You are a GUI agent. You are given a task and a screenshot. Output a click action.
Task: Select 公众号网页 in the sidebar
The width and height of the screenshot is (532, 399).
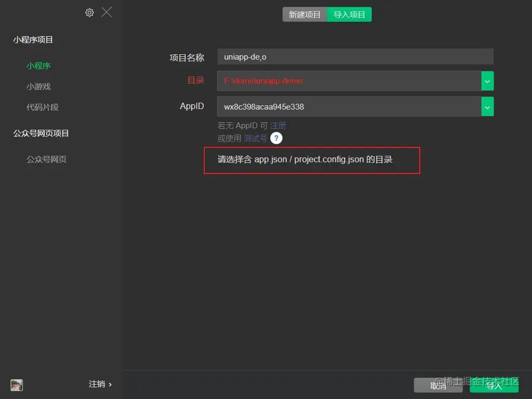click(x=46, y=159)
